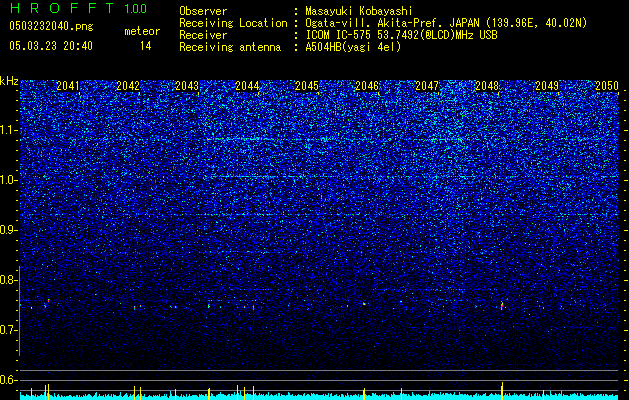Click the HROFFT 1.0.0 title text
The height and width of the screenshot is (400, 629).
click(78, 8)
